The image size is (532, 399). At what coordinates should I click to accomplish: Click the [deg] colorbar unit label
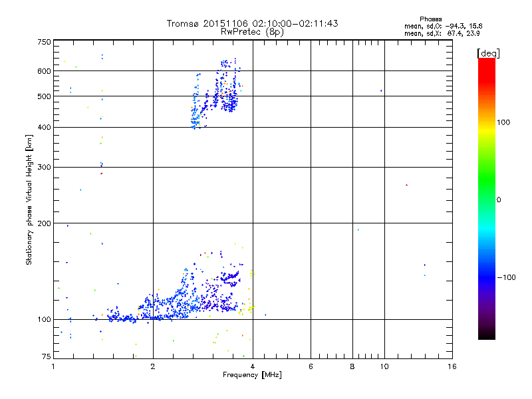[x=489, y=53]
